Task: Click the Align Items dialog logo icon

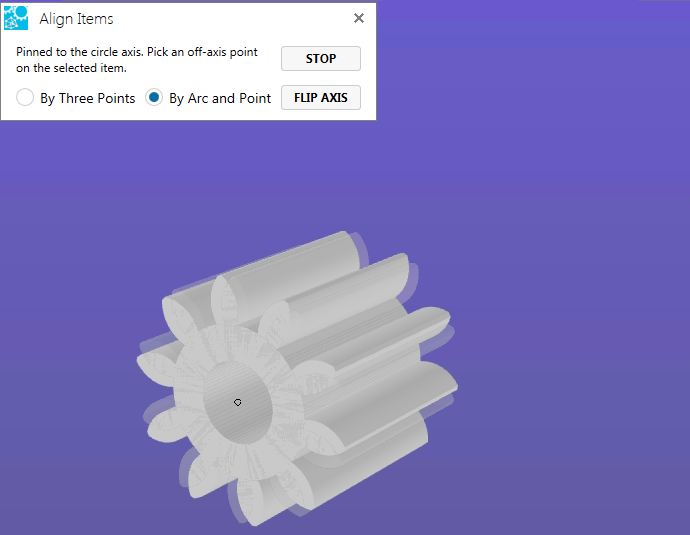Action: pyautogui.click(x=16, y=18)
